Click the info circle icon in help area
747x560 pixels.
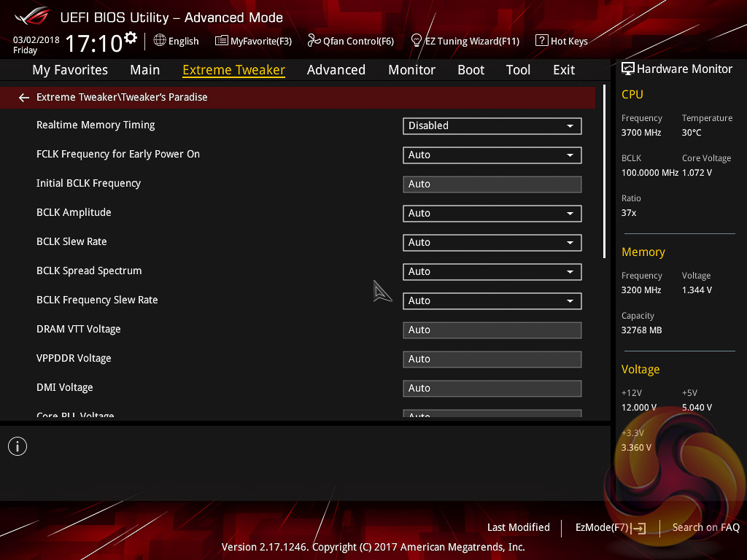pos(18,446)
